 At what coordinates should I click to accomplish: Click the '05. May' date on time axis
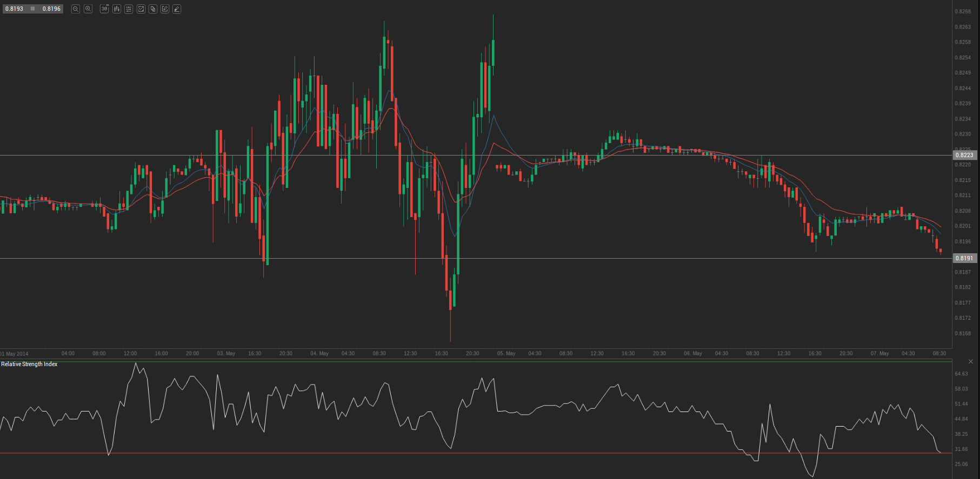[x=506, y=354]
